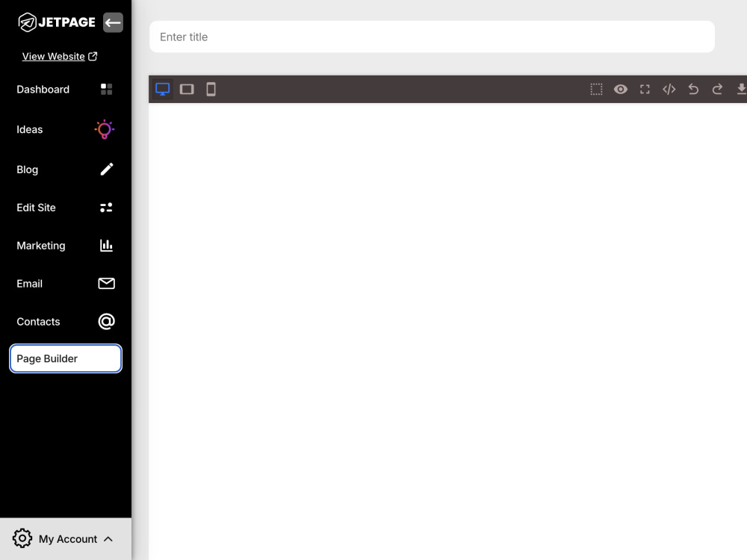Screen dimensions: 747x560
Task: Toggle component outlines dashed-square icon
Action: tap(596, 89)
